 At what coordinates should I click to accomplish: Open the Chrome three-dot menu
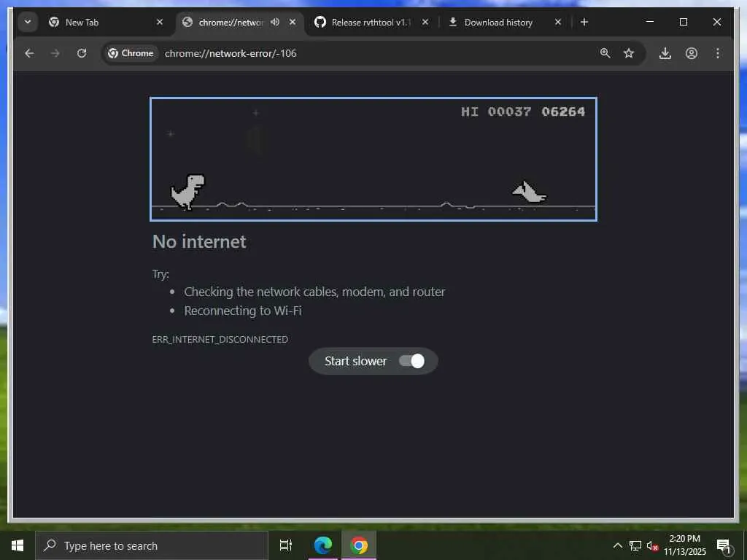coord(718,53)
